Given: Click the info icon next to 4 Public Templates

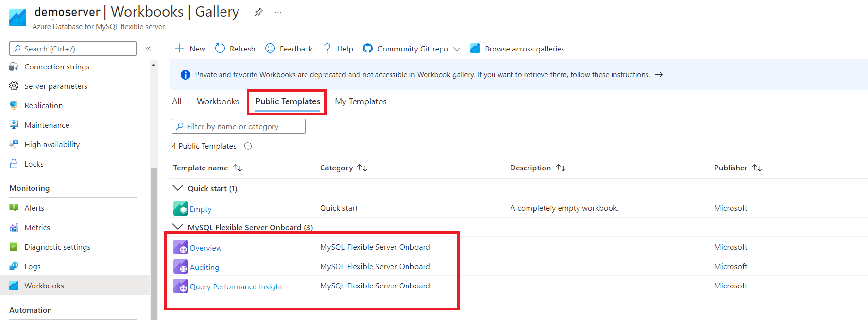Looking at the screenshot, I should coord(248,146).
